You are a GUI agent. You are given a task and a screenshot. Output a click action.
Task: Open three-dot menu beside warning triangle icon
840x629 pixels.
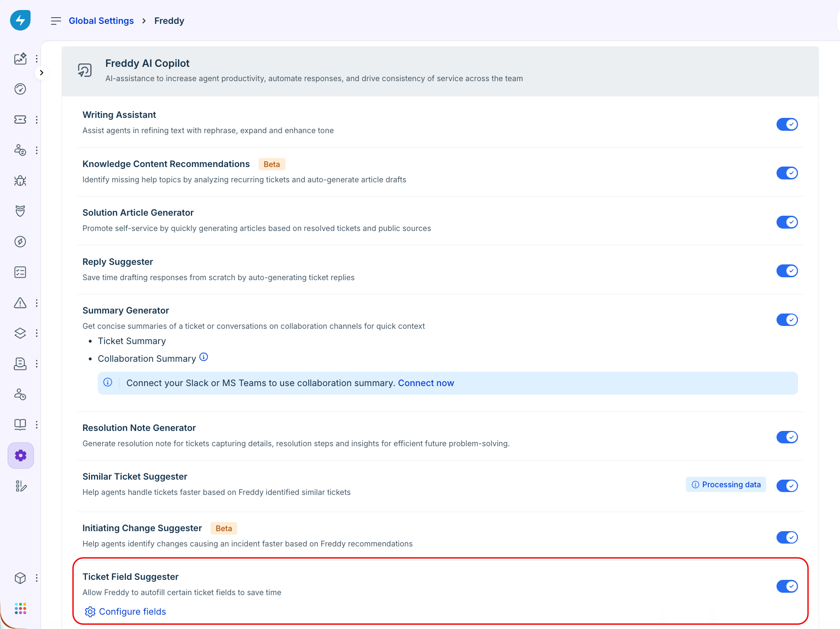37,303
